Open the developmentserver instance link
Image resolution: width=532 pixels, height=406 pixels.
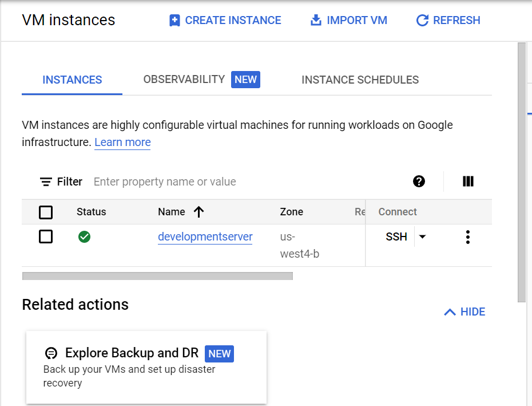(205, 236)
